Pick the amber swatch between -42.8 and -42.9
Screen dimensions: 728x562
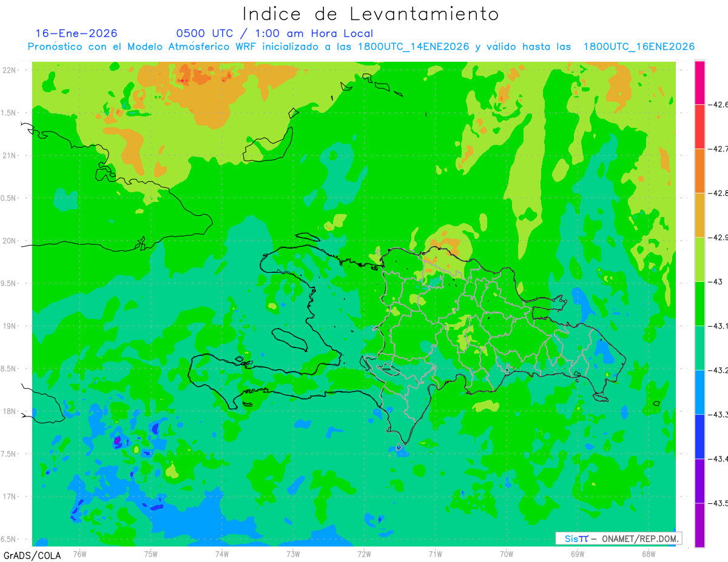tap(699, 215)
